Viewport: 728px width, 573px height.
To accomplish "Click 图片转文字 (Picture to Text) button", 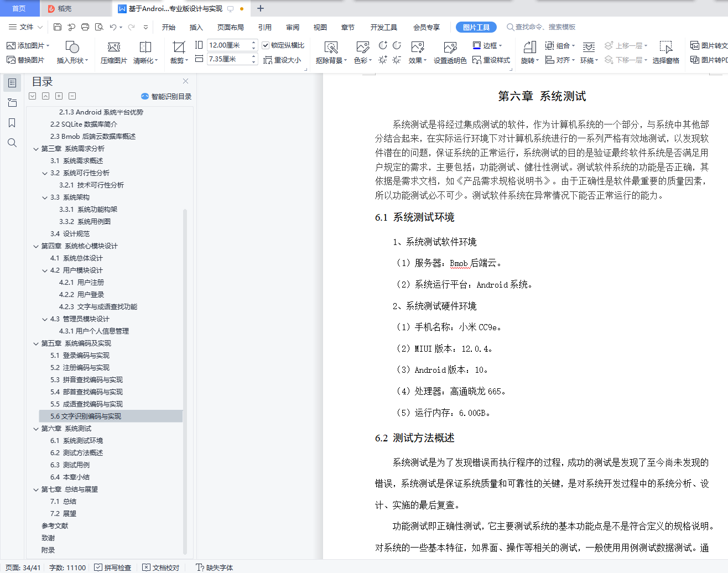I will pyautogui.click(x=709, y=45).
